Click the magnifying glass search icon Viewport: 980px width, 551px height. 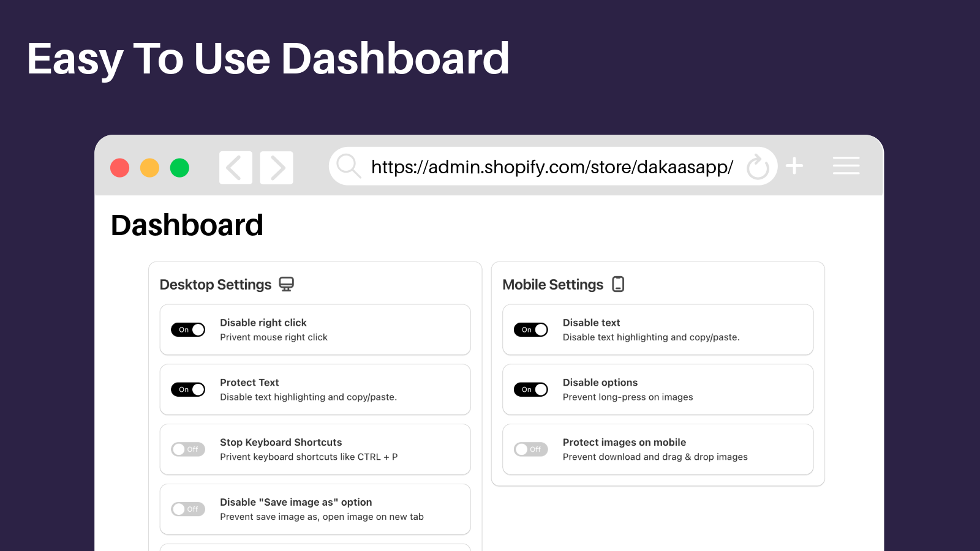point(349,166)
